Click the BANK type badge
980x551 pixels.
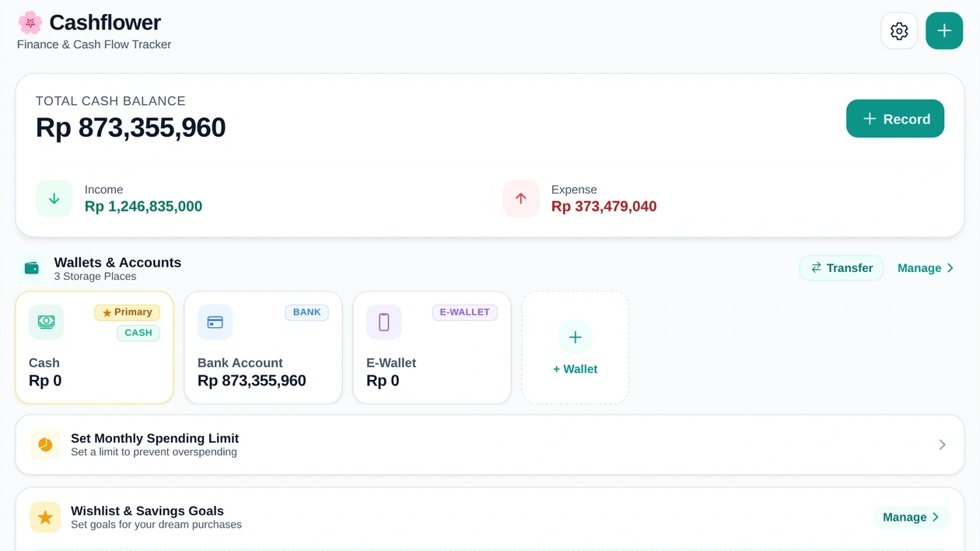(307, 312)
